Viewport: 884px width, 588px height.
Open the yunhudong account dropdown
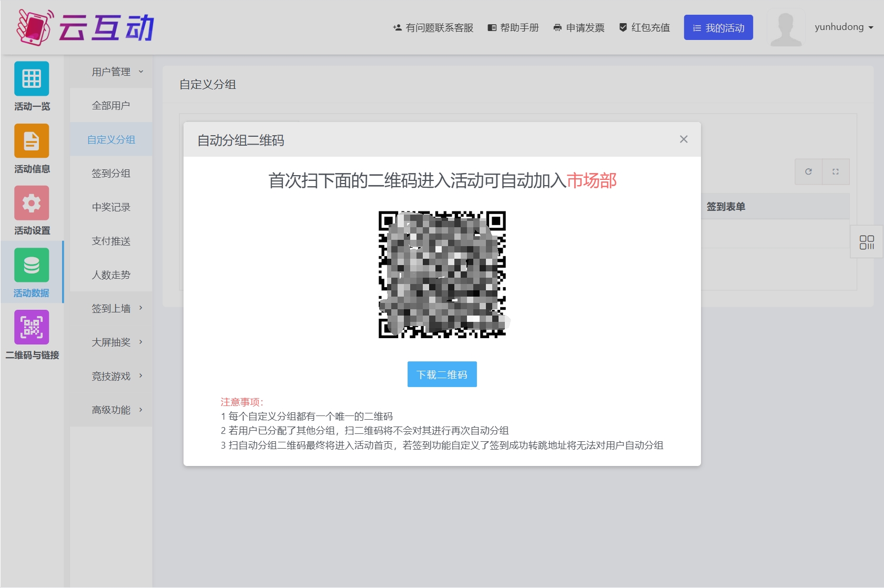pos(844,27)
